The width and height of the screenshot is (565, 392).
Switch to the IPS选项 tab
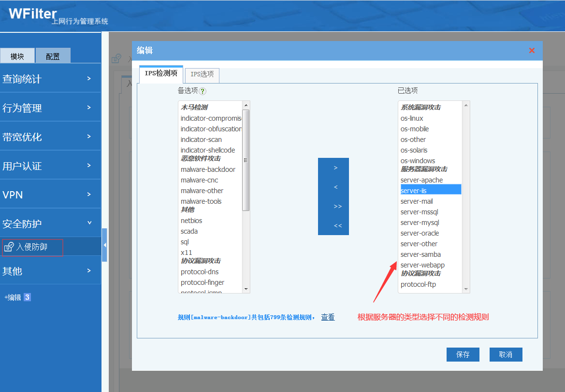click(202, 74)
